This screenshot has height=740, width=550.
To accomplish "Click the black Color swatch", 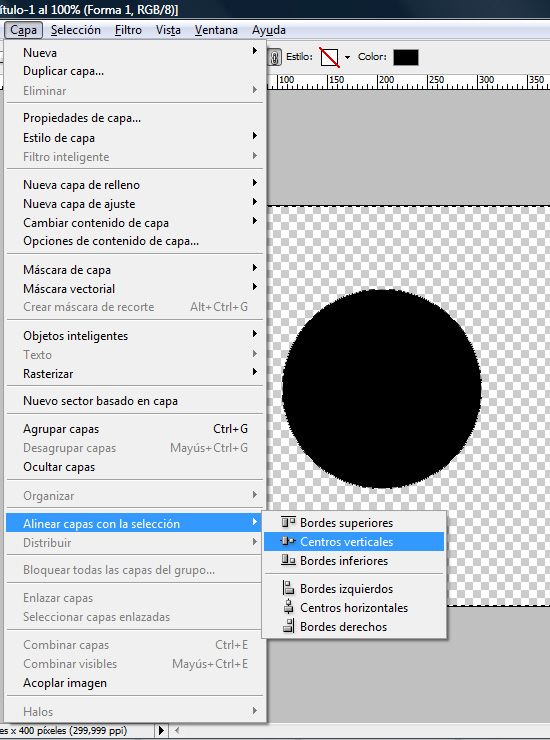I will coord(406,57).
